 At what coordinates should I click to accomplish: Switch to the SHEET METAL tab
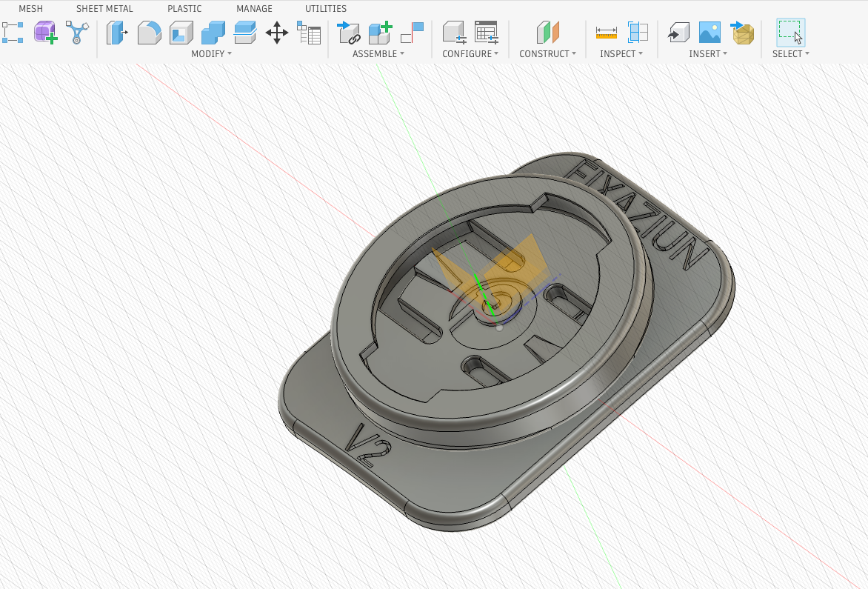click(104, 9)
